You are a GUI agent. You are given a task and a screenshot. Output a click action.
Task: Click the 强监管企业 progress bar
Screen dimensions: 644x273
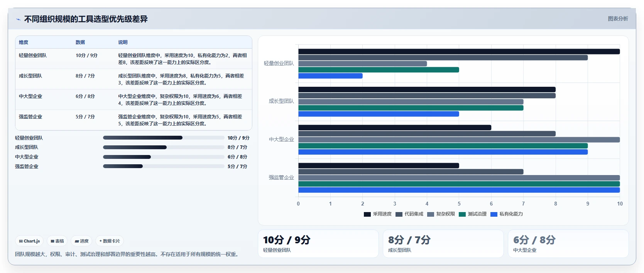pos(164,166)
